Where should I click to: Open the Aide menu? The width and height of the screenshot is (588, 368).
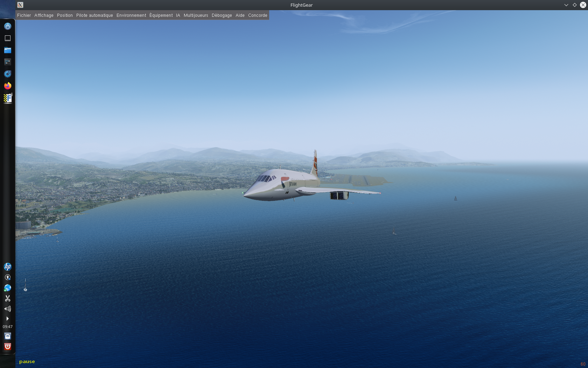[240, 15]
